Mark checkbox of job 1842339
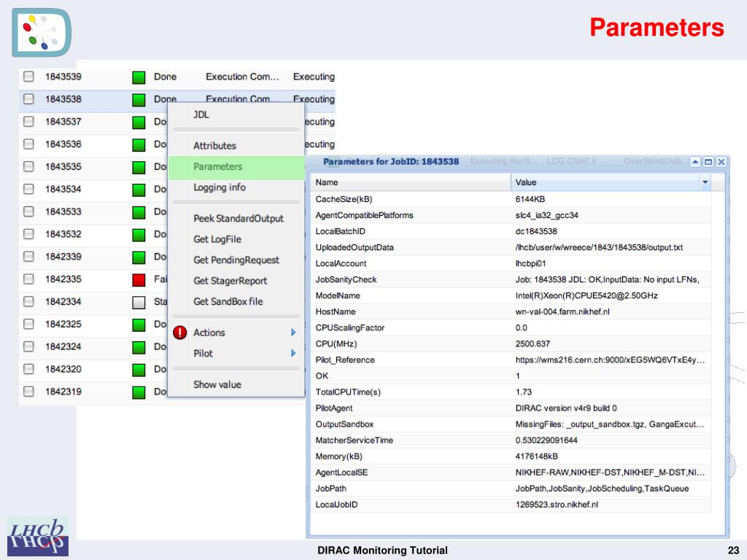Viewport: 747px width, 560px height. tap(28, 256)
